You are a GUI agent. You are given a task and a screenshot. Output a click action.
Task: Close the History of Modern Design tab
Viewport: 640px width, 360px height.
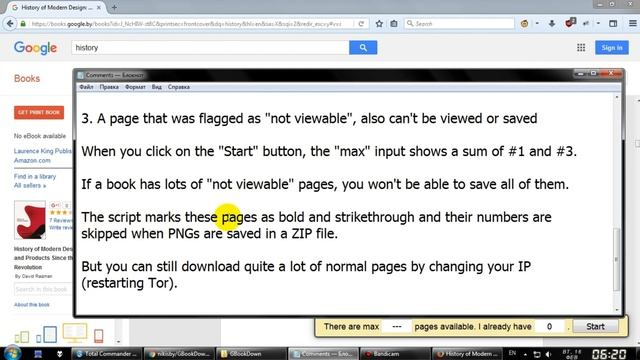99,7
